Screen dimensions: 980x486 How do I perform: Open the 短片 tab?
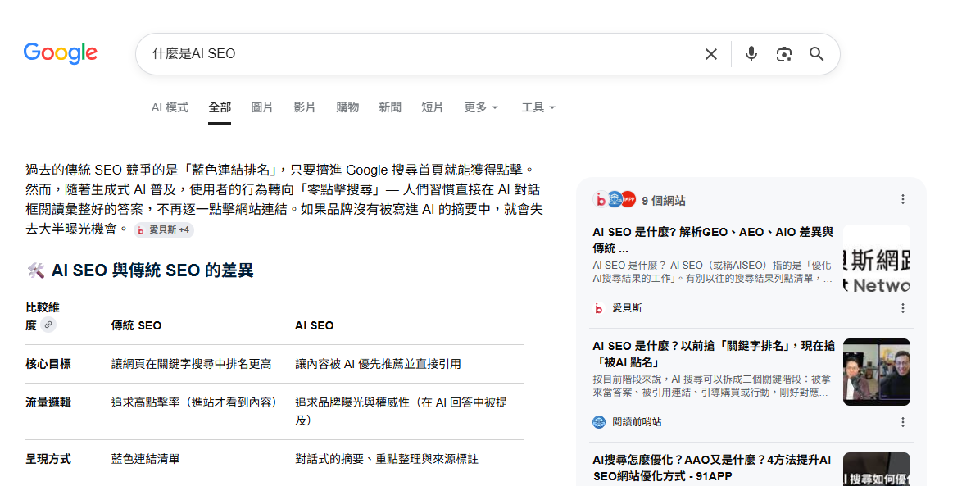pos(433,107)
